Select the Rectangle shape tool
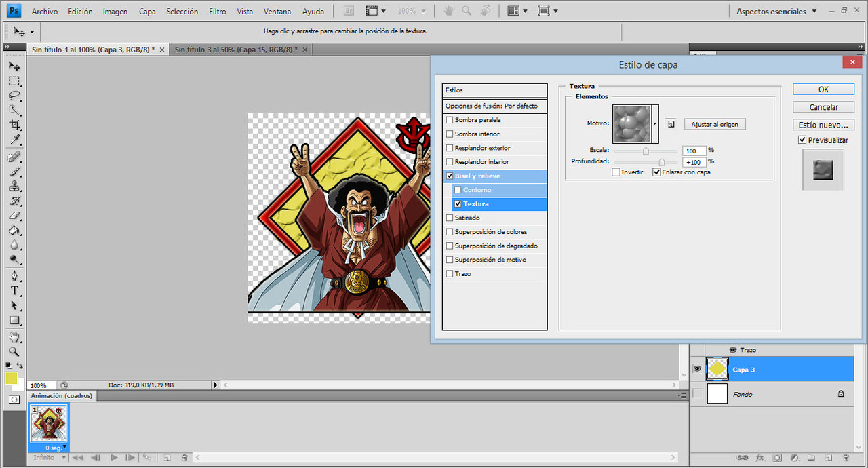The width and height of the screenshot is (868, 468). point(14,321)
